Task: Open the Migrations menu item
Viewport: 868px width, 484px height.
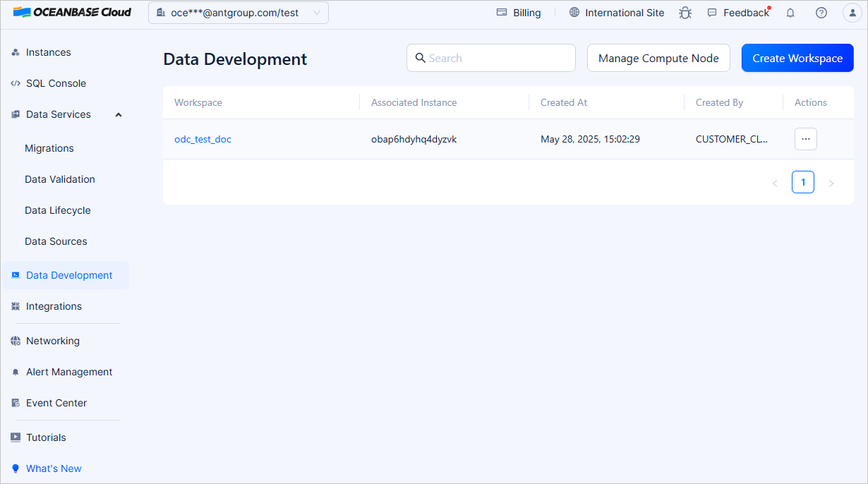Action: pos(49,148)
